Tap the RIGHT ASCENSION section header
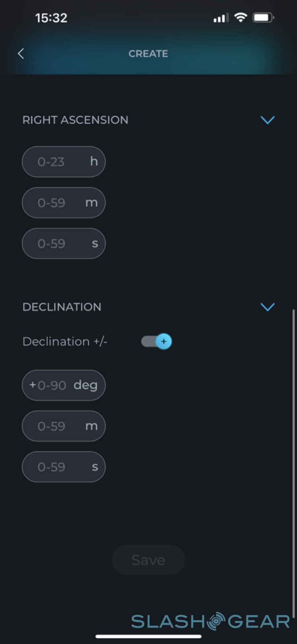 (75, 120)
